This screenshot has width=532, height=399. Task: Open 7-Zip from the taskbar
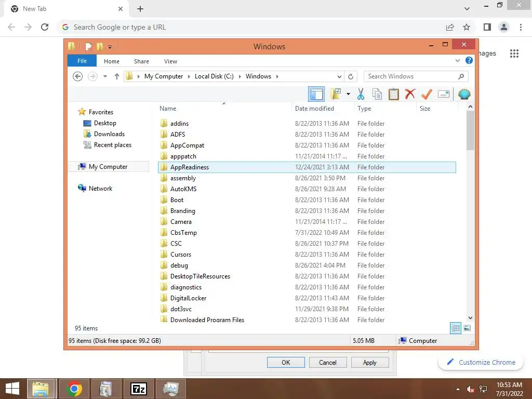point(139,389)
